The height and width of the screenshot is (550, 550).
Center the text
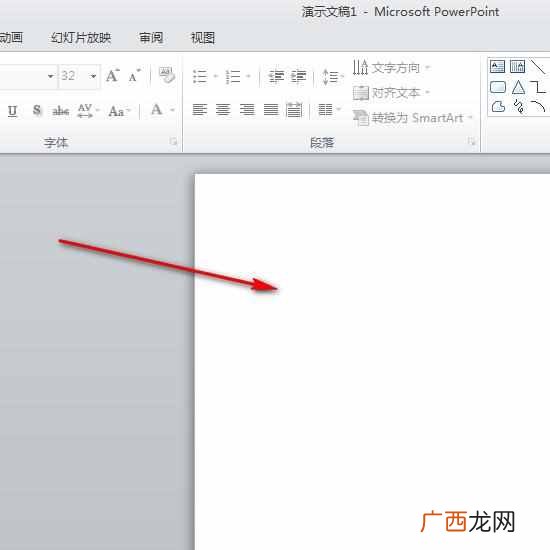click(x=223, y=110)
